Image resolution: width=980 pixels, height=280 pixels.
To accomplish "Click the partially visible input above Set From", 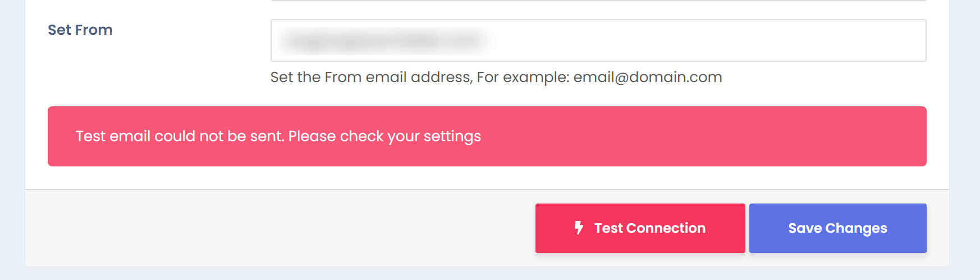I will [x=598, y=1].
